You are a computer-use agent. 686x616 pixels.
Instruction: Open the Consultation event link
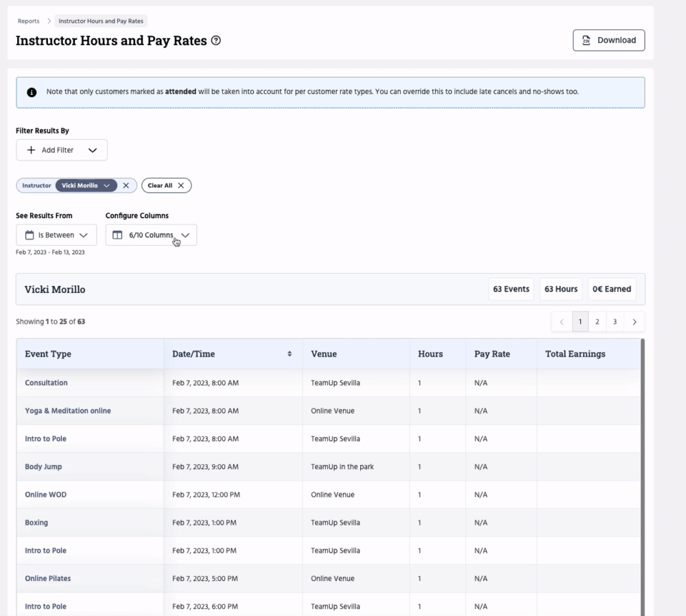point(46,383)
